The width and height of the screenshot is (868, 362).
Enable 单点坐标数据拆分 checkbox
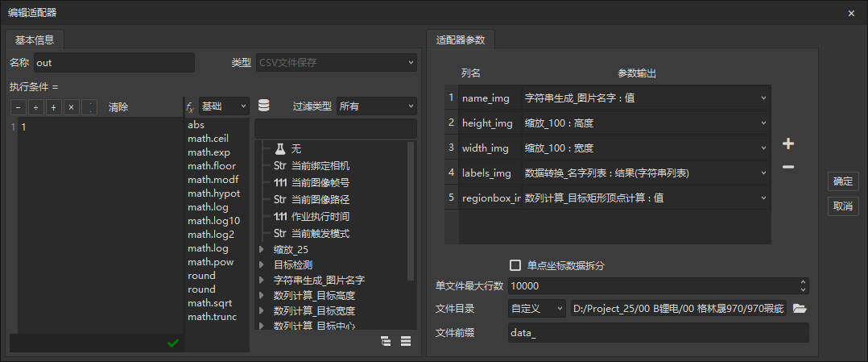(x=515, y=265)
